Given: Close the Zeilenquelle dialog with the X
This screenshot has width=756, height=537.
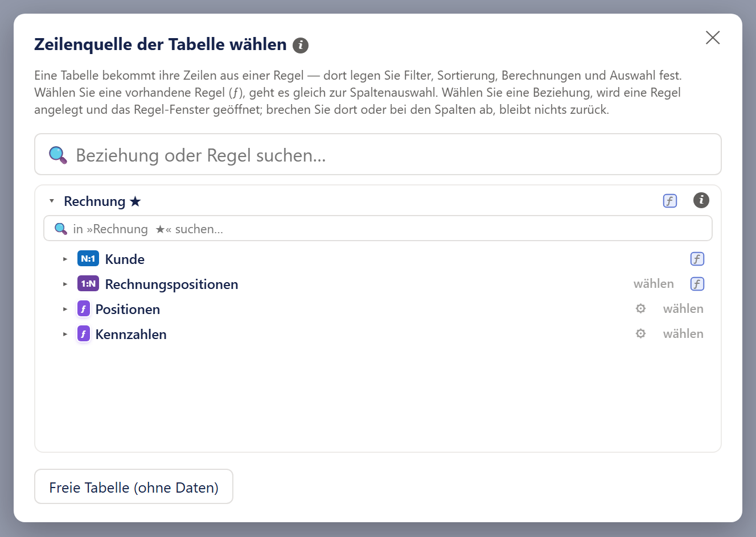Looking at the screenshot, I should (713, 38).
